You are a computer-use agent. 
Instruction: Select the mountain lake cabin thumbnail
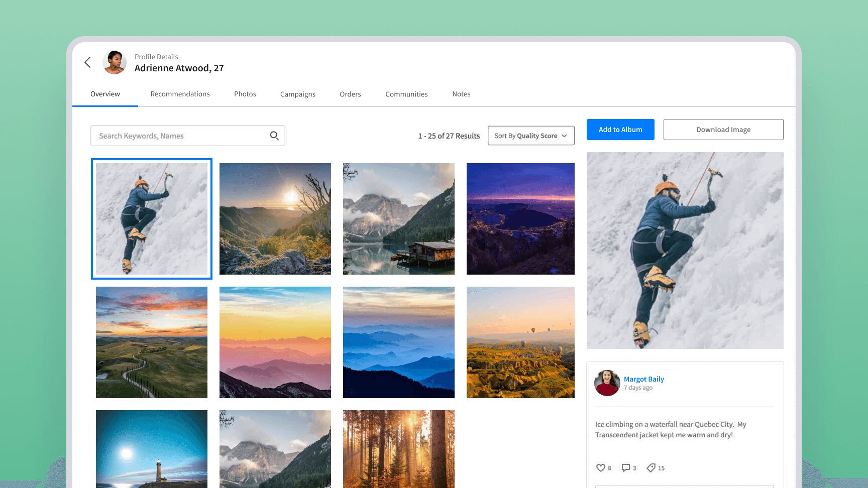[x=399, y=219]
